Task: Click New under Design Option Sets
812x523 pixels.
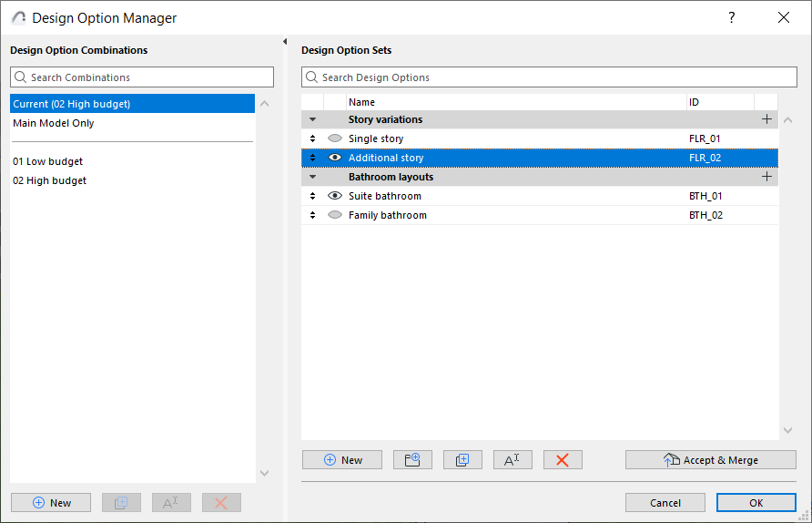Action: pyautogui.click(x=342, y=460)
